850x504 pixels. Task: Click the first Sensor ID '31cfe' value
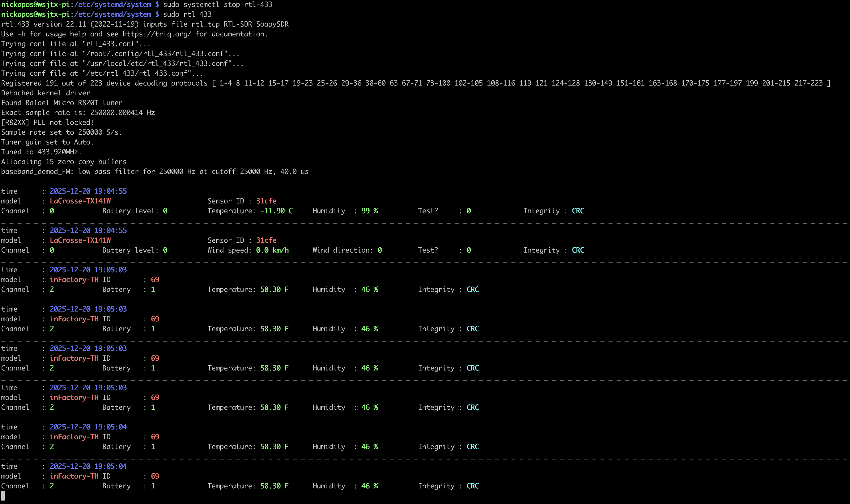(266, 201)
